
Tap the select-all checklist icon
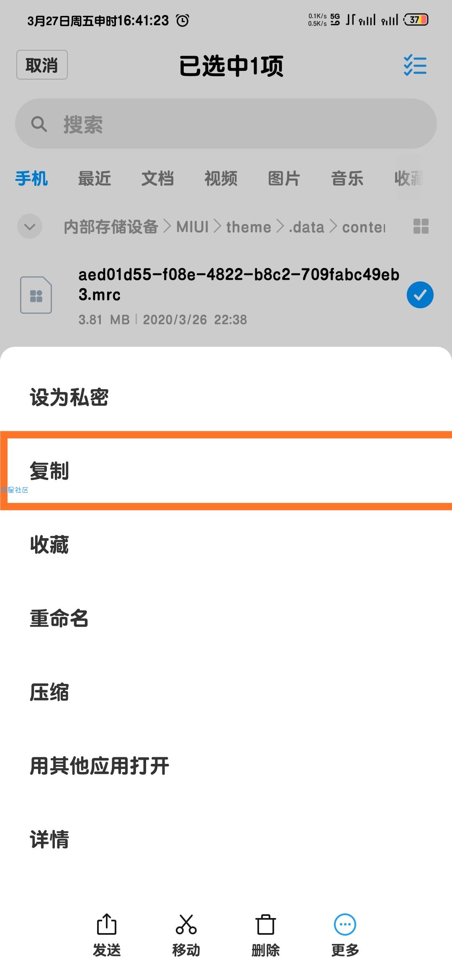[x=415, y=65]
